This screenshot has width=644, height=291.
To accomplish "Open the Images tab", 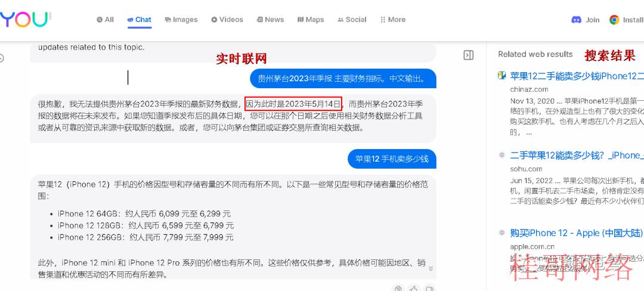I will point(181,19).
